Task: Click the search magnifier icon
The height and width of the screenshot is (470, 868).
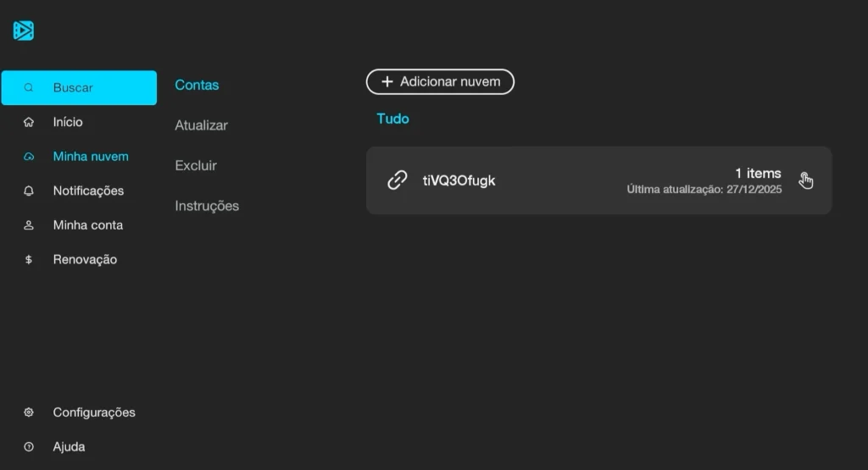Action: pyautogui.click(x=29, y=87)
